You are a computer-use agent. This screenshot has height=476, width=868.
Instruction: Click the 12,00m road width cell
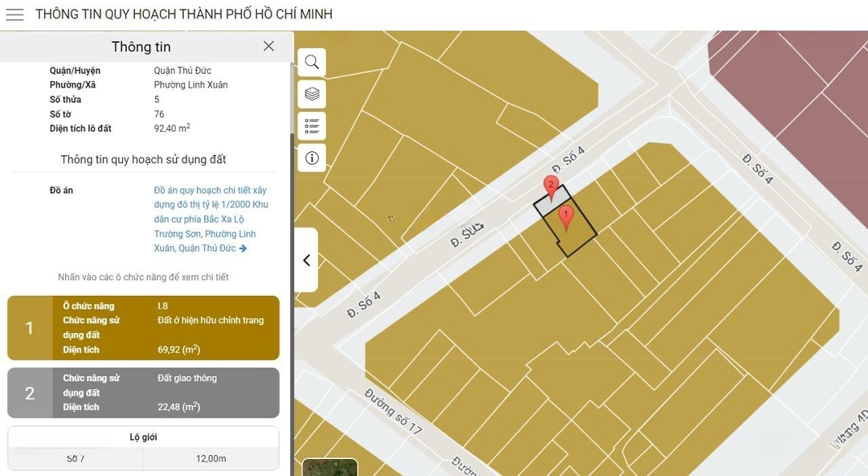(211, 459)
